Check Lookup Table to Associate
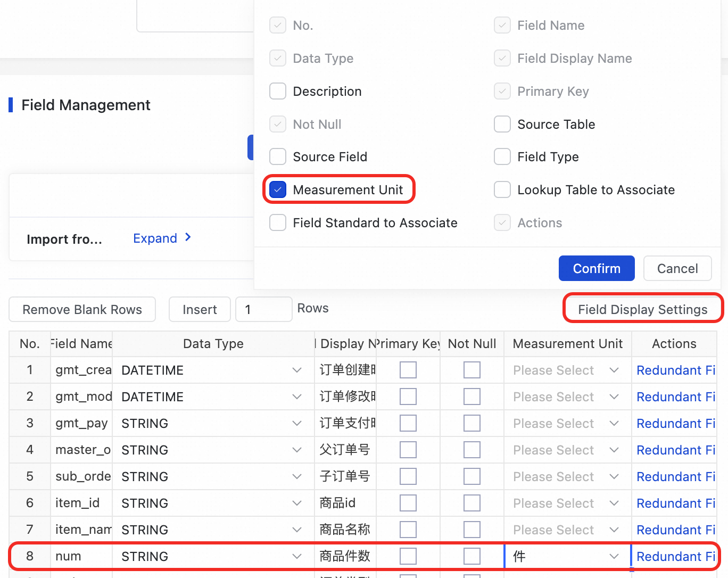 [x=502, y=190]
